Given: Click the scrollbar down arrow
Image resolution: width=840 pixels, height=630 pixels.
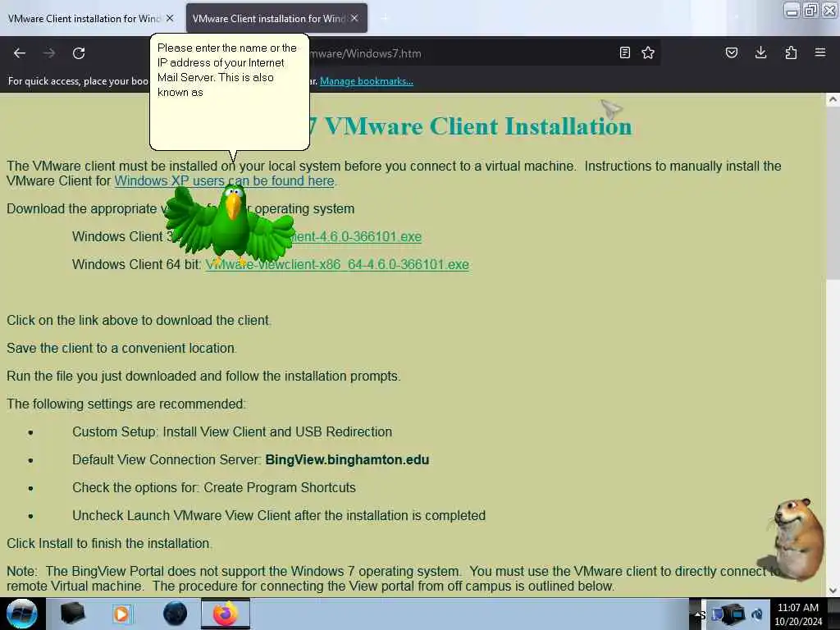Looking at the screenshot, I should pyautogui.click(x=833, y=591).
